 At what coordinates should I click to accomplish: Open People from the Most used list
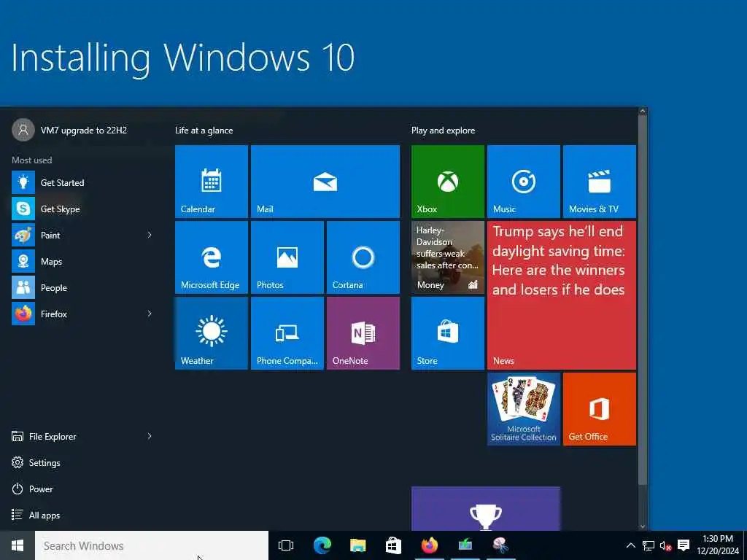(82, 287)
